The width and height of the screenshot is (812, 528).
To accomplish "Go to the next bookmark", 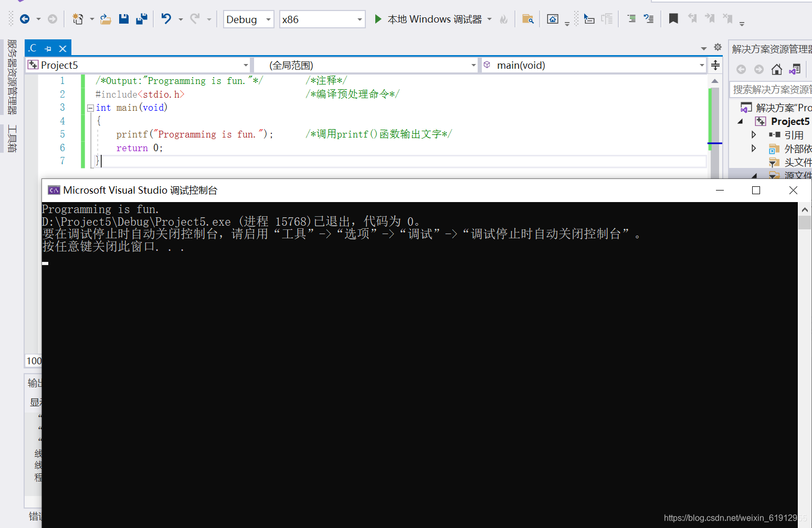I will click(x=710, y=19).
